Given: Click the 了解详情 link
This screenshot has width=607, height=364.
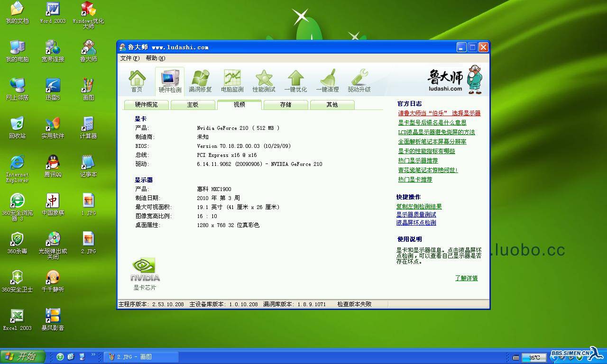Looking at the screenshot, I should coord(466,278).
